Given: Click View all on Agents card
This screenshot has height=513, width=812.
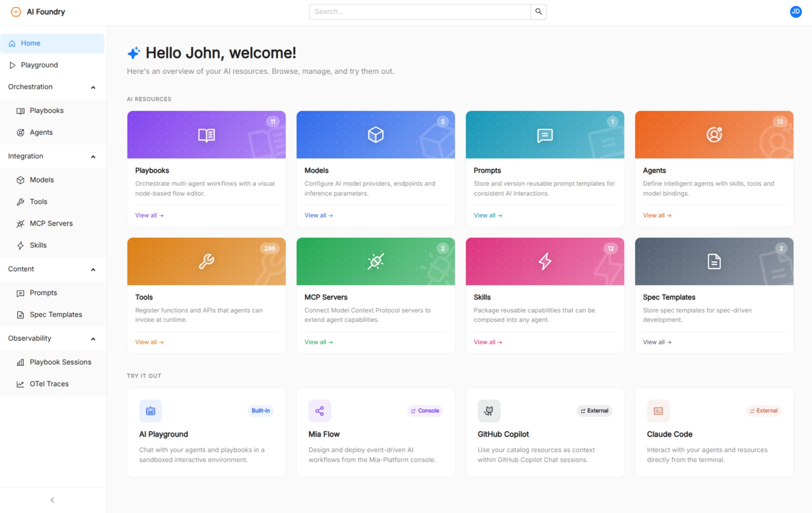Looking at the screenshot, I should point(657,215).
